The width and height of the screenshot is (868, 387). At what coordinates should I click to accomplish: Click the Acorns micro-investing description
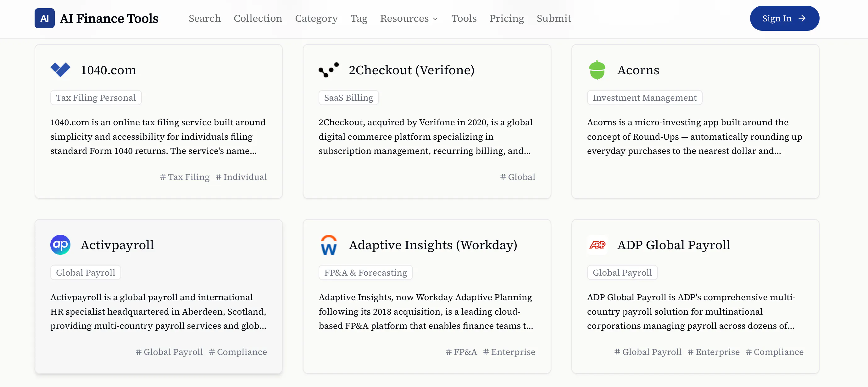click(x=695, y=137)
